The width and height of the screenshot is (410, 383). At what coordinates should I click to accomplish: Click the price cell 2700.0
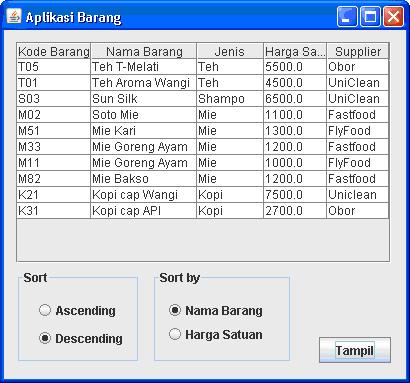(295, 211)
